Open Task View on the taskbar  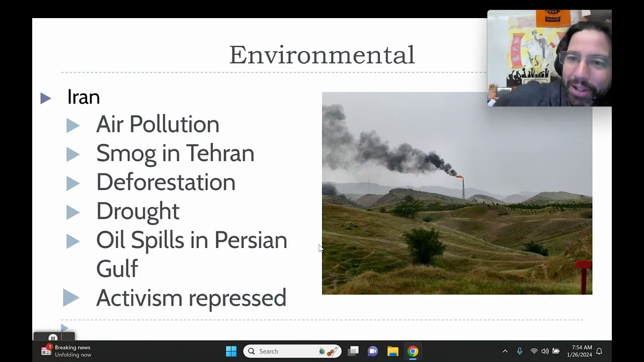(354, 351)
